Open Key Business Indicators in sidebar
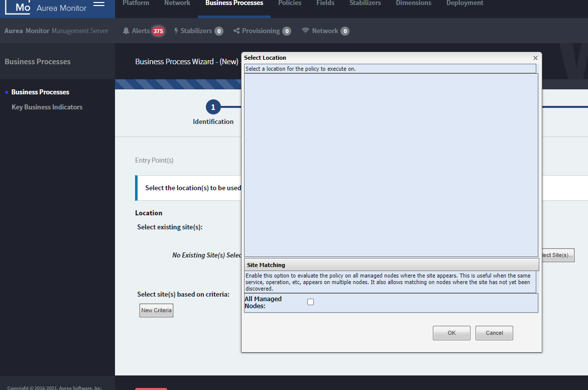Image resolution: width=588 pixels, height=390 pixels. tap(47, 107)
